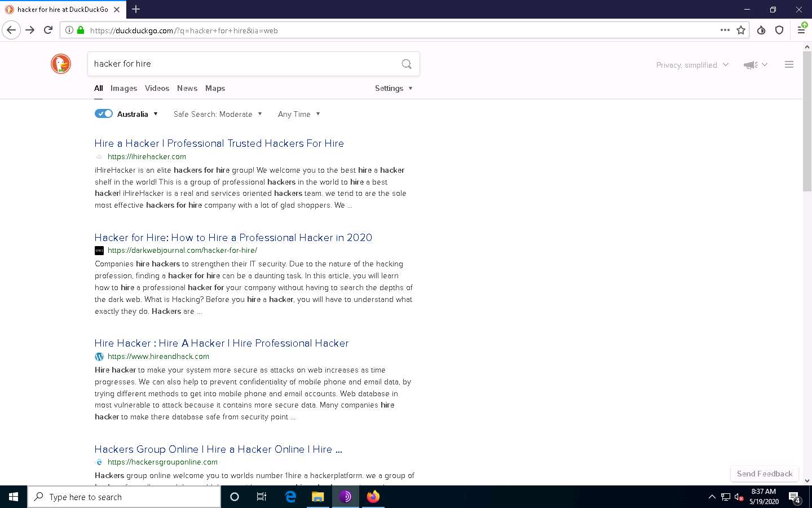Click the DuckDuckGo logo

pos(61,64)
